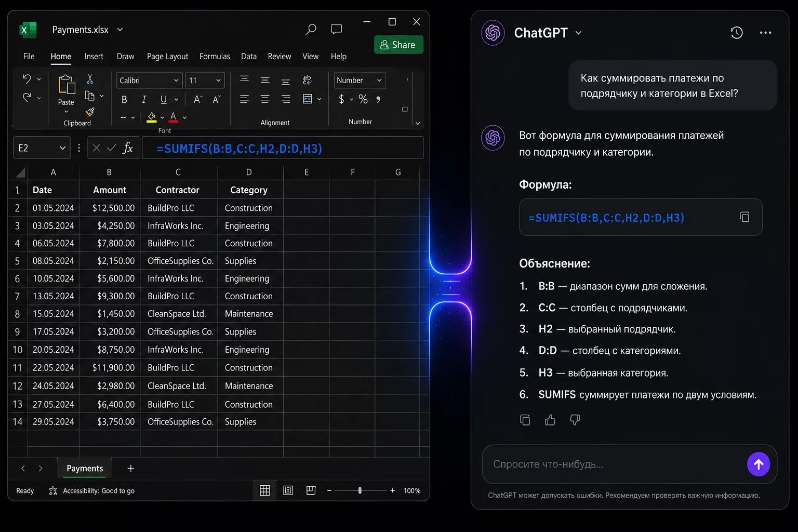Click the Accounting dollar format icon
The image size is (798, 532).
(341, 99)
